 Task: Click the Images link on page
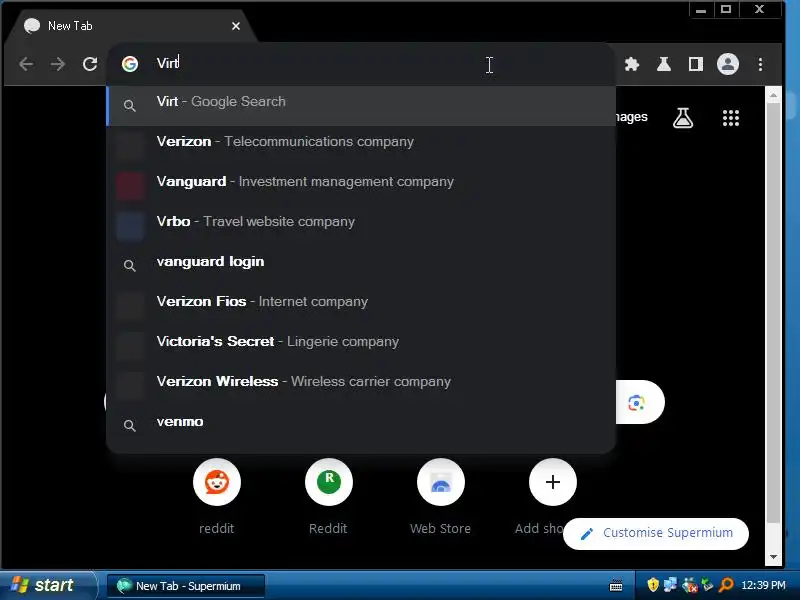[x=632, y=117]
